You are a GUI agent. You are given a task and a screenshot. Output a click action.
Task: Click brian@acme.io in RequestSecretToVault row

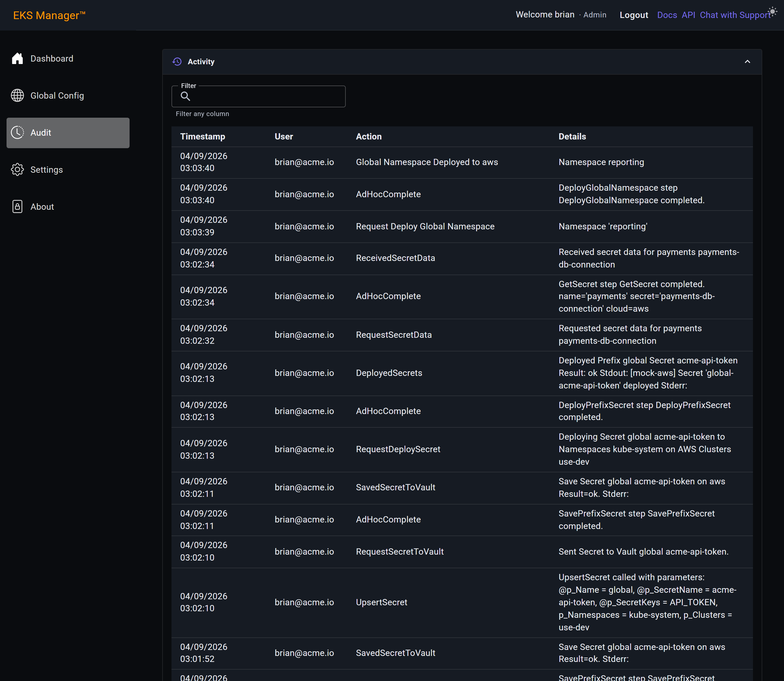304,551
